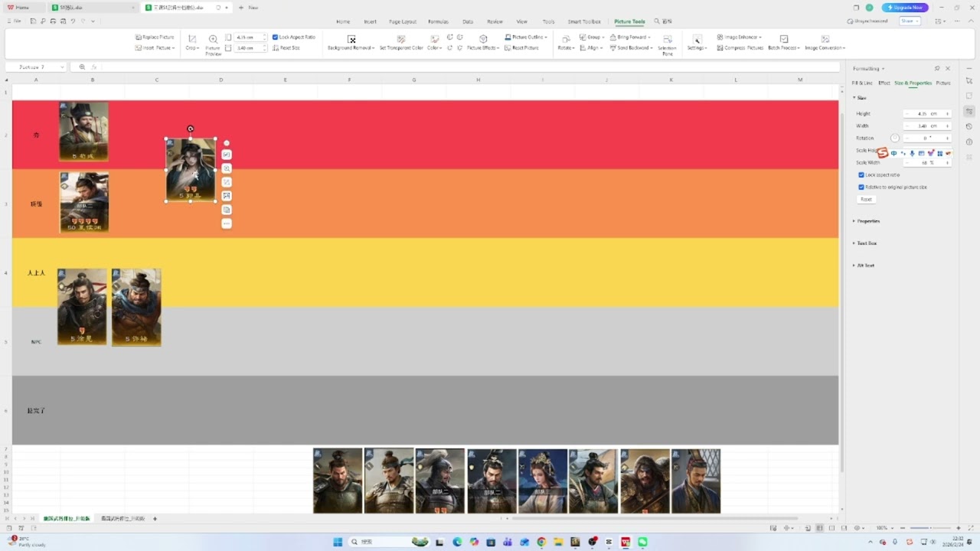
Task: Open the Crop tool
Action: (x=192, y=42)
